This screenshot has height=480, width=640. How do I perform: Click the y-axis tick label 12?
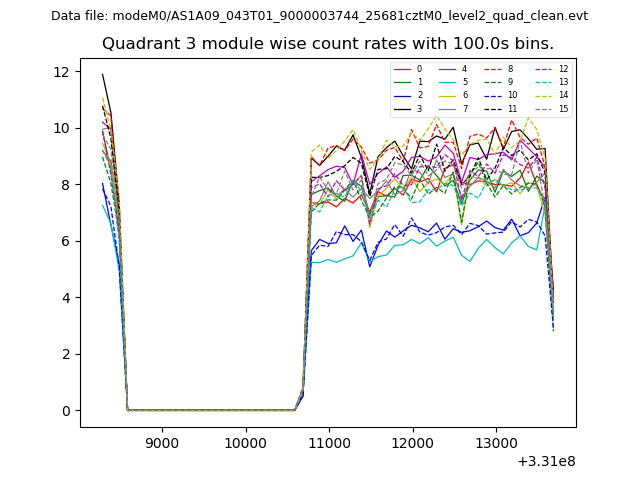point(61,72)
